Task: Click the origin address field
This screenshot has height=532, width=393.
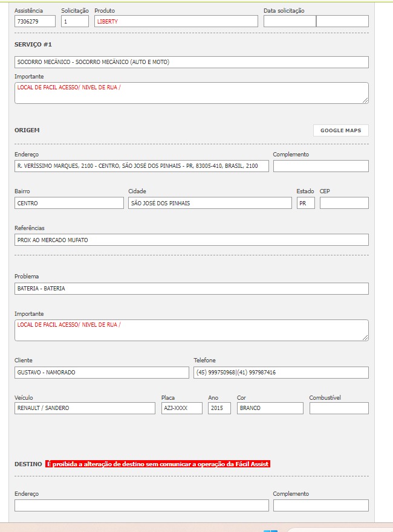Action: click(141, 166)
